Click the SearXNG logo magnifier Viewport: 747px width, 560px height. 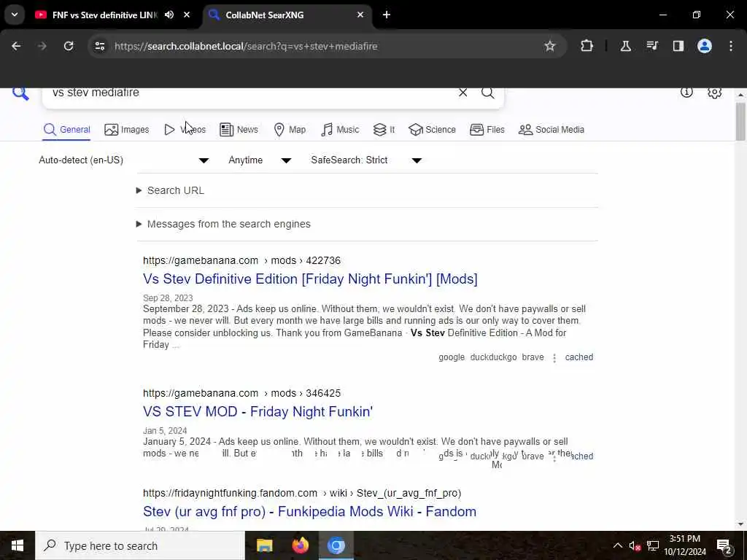tap(20, 93)
